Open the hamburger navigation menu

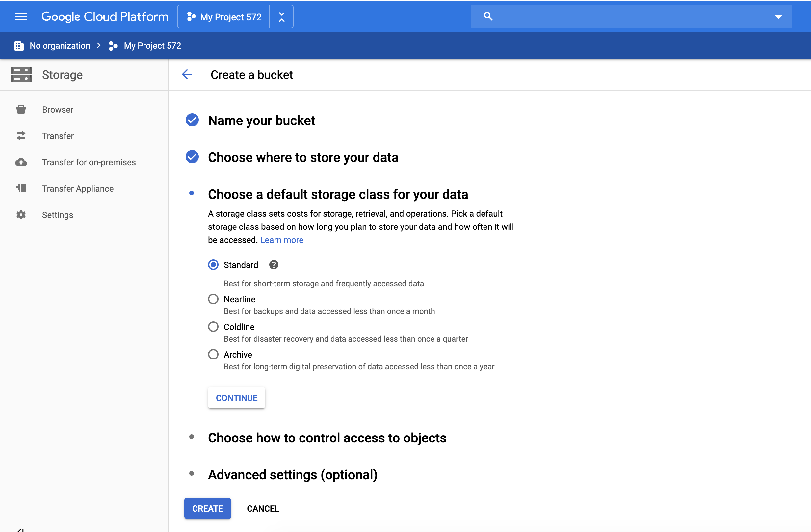point(21,16)
